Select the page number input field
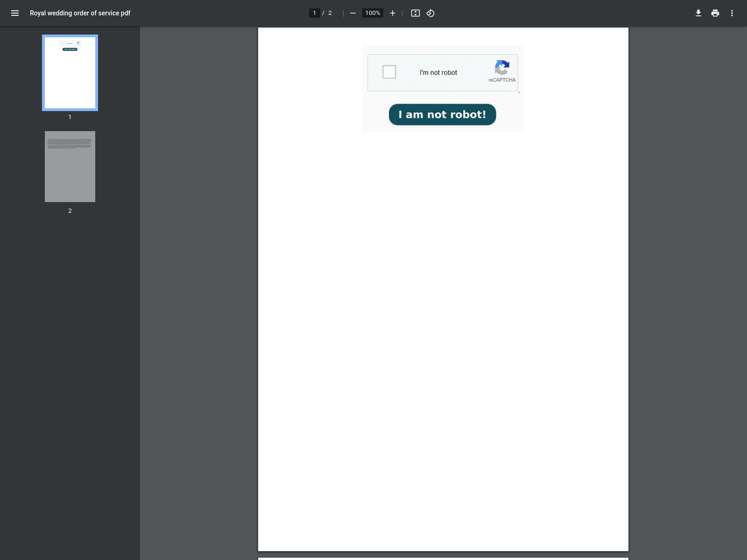Screen dimensions: 747x560 (x=314, y=13)
